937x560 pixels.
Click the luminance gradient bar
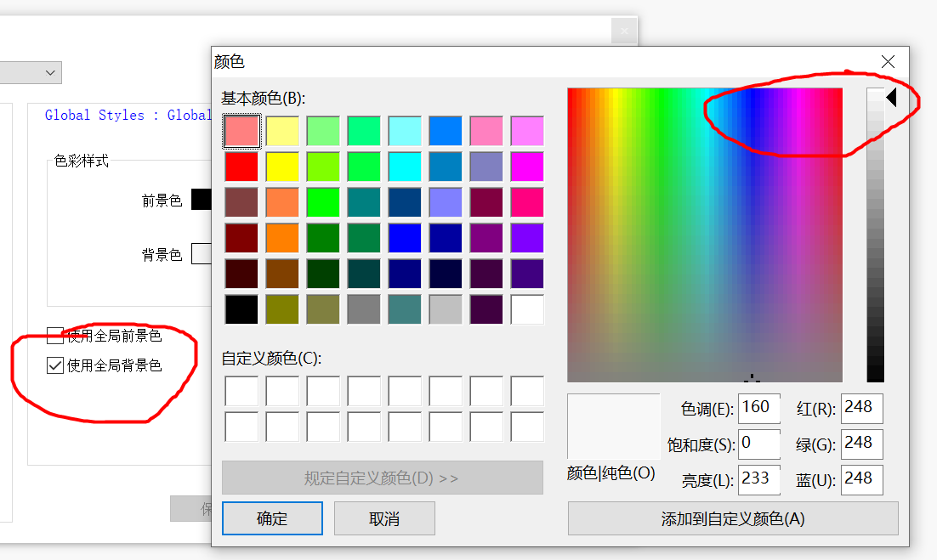click(x=876, y=235)
